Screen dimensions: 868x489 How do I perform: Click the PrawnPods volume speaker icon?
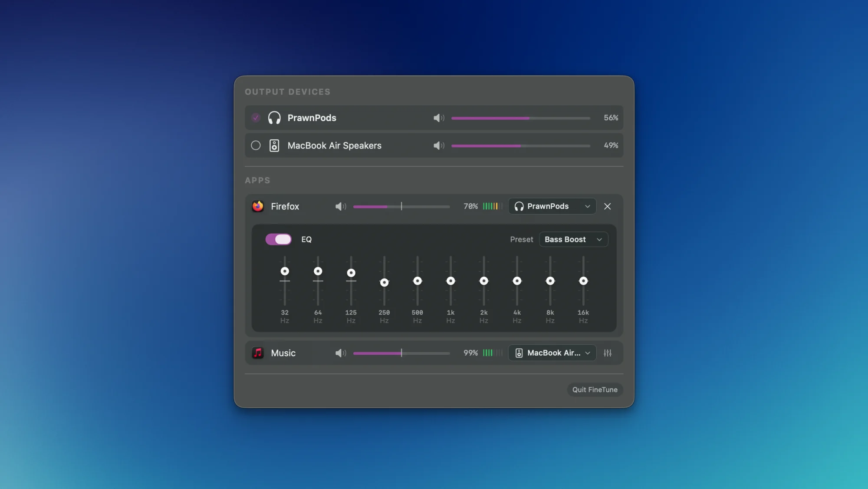point(439,118)
